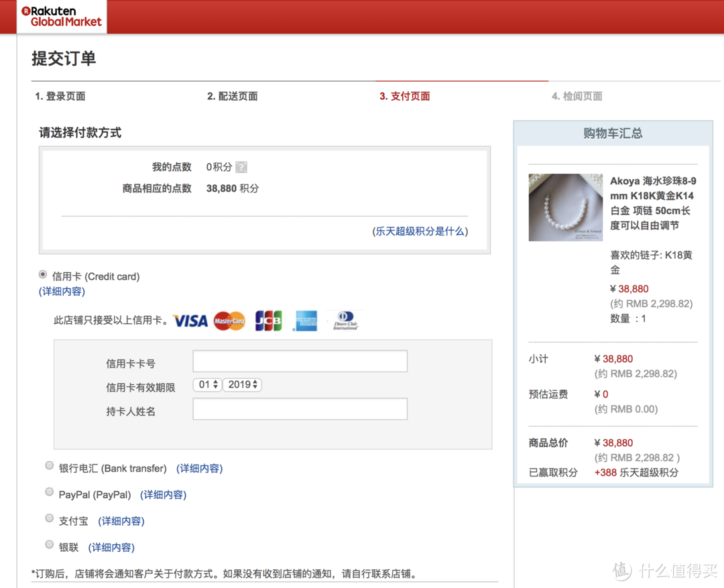Select the 支付宝 payment radio button
The width and height of the screenshot is (724, 588).
[x=50, y=518]
